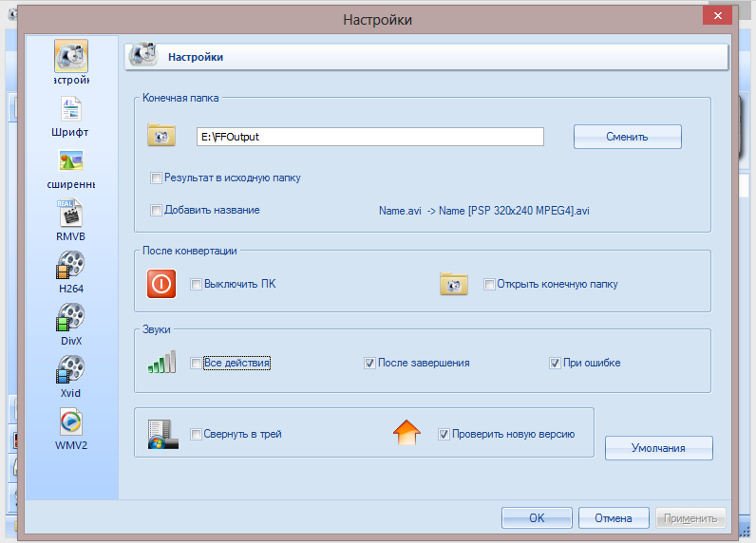Click the output folder icon

click(161, 136)
